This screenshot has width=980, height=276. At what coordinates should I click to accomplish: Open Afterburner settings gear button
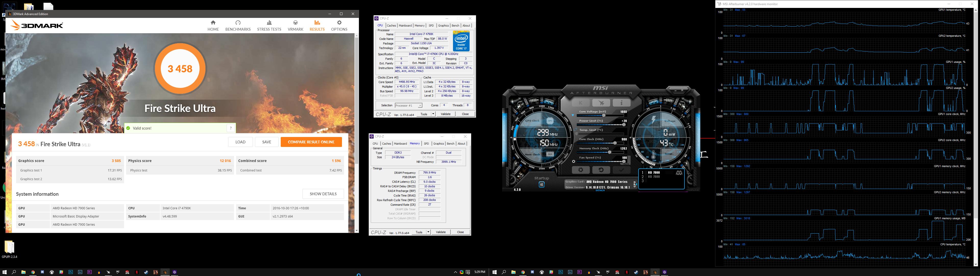point(581,170)
